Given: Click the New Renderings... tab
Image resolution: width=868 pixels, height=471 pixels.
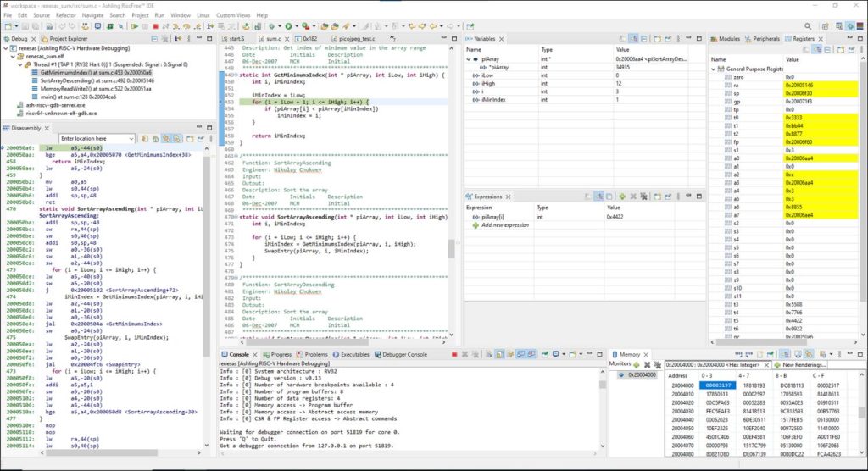Looking at the screenshot, I should (800, 365).
